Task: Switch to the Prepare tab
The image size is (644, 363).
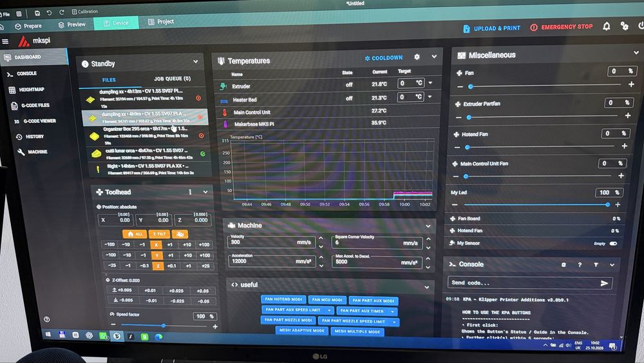Action: [28, 26]
